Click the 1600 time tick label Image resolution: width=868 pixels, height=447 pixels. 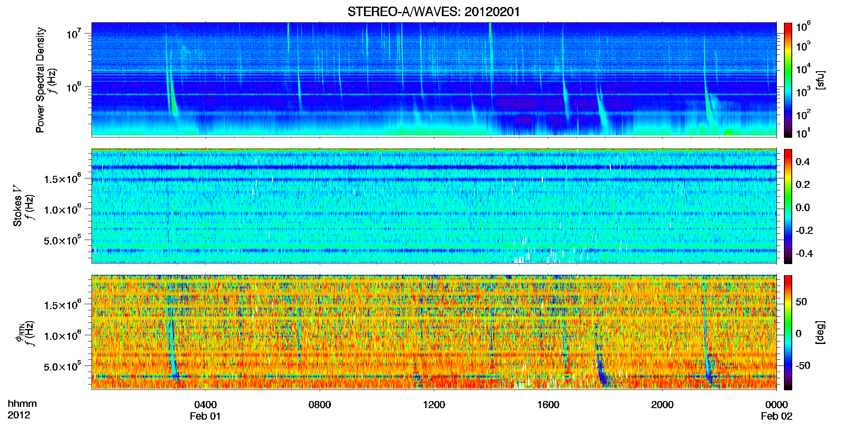click(x=548, y=405)
